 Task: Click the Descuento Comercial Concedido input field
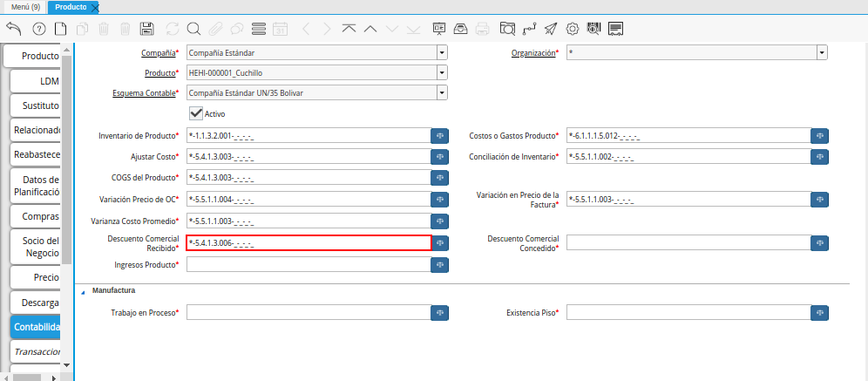pyautogui.click(x=688, y=242)
